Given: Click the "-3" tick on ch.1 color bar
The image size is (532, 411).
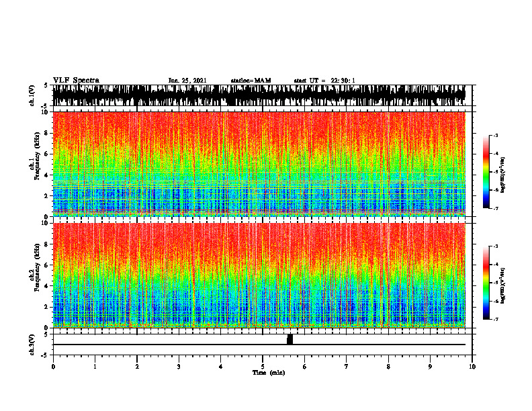Looking at the screenshot, I should 496,135.
